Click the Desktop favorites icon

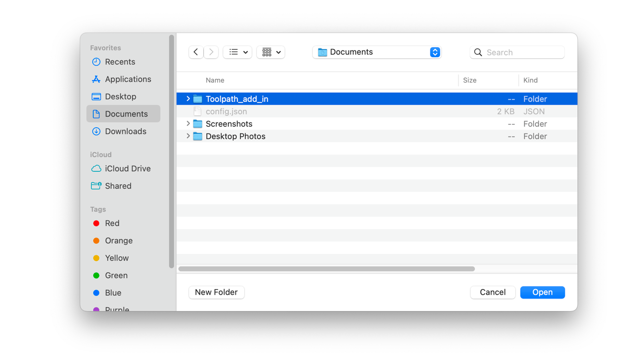click(97, 97)
